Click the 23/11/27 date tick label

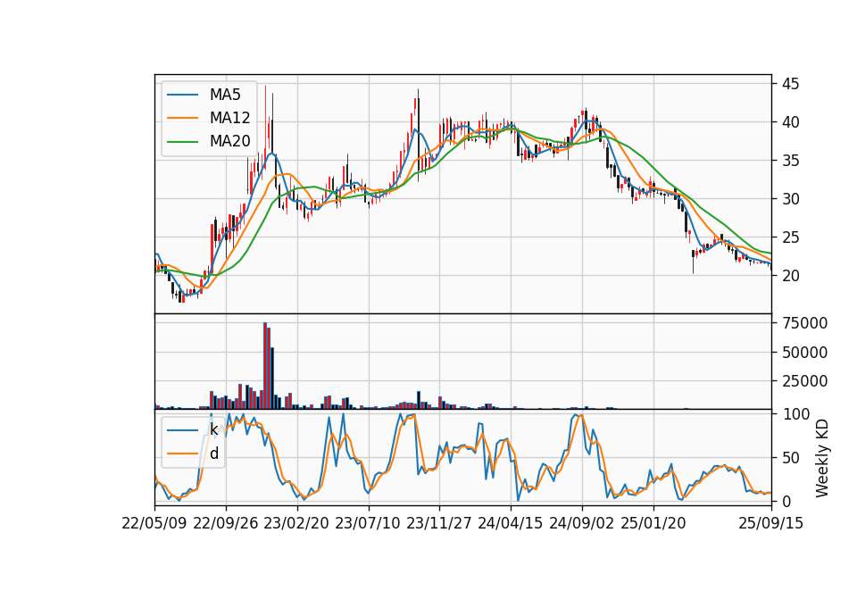(x=439, y=523)
